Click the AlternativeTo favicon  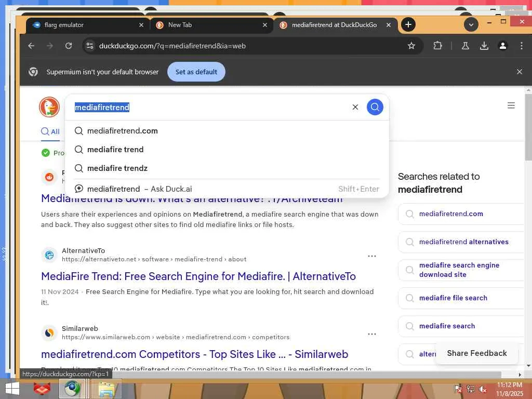49,255
